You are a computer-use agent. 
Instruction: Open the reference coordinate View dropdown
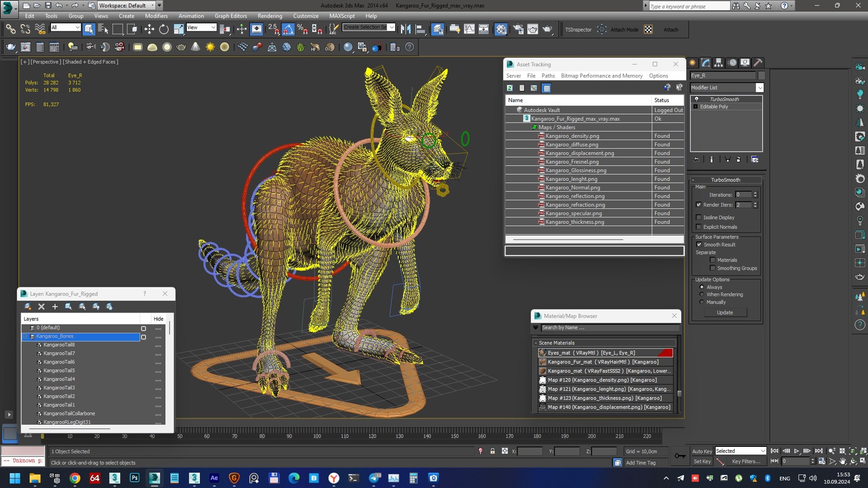coord(201,28)
